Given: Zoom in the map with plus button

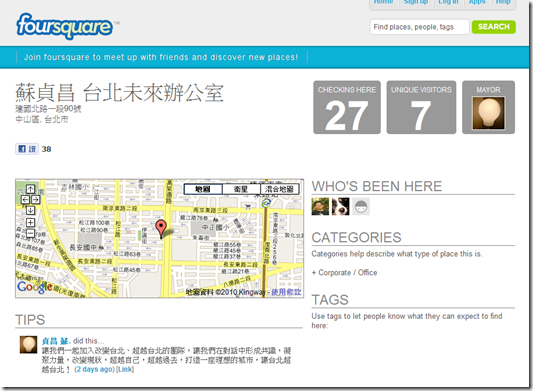Looking at the screenshot, I should coord(31,223).
